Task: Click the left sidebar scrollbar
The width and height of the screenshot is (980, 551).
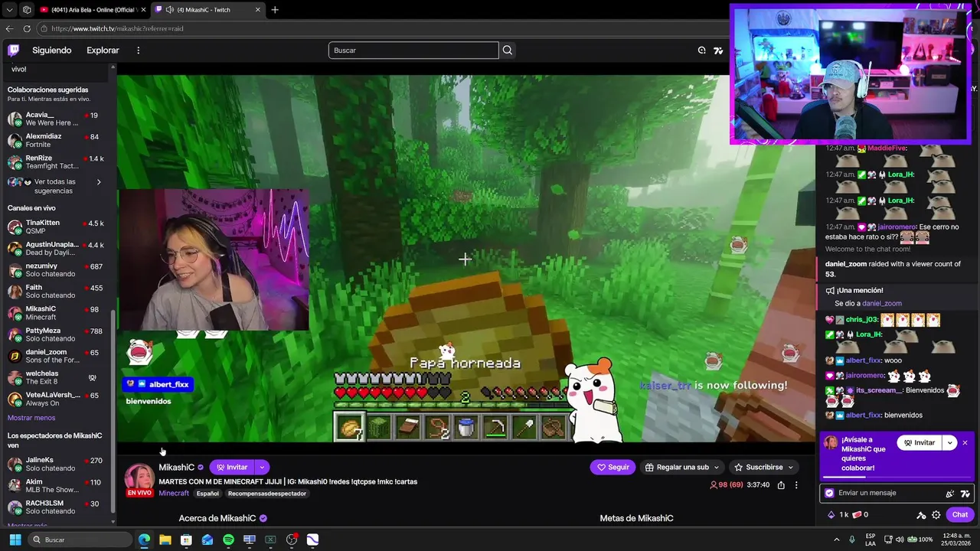Action: 113,411
